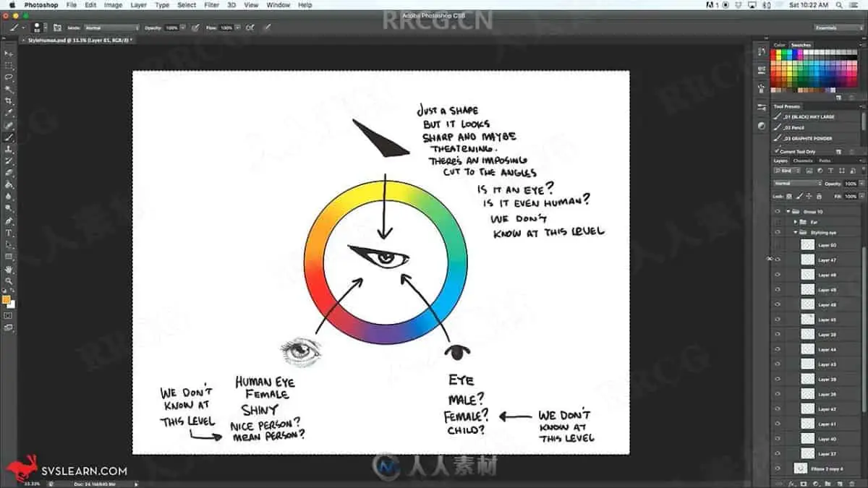This screenshot has height=488, width=868.
Task: Select the Hand tool
Action: 9,269
